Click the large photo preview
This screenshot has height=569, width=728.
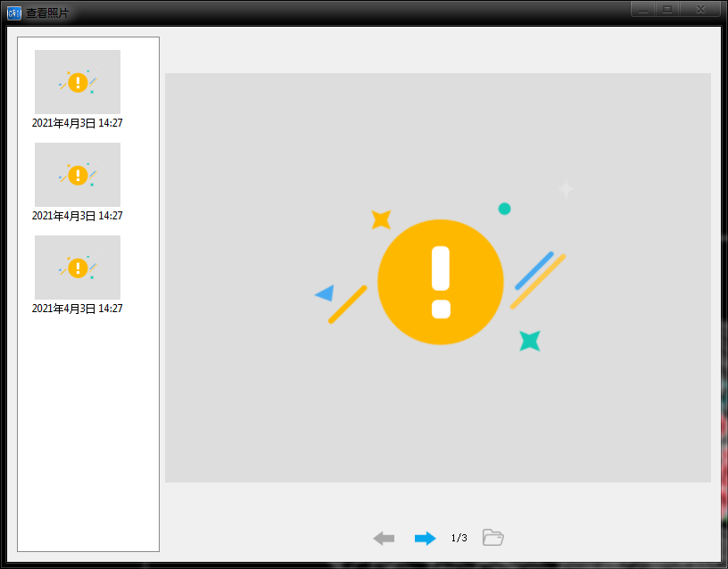click(x=438, y=277)
